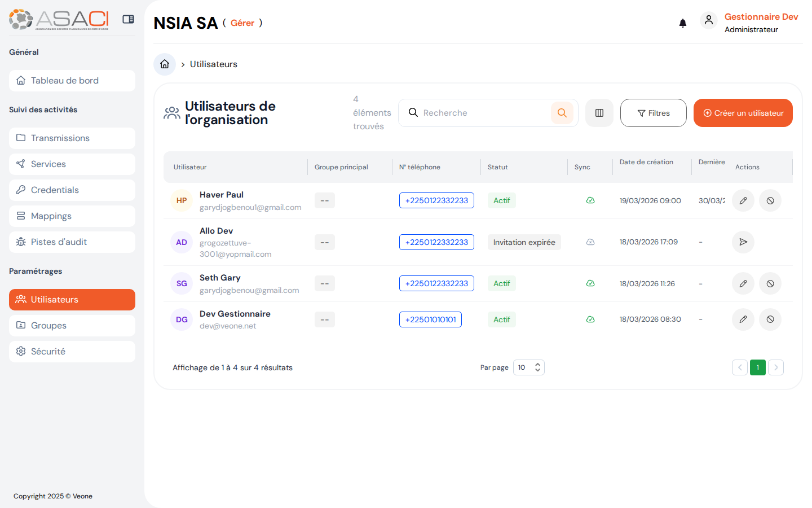Image resolution: width=812 pixels, height=508 pixels.
Task: Go to Transmissions in sidebar
Action: [x=72, y=138]
